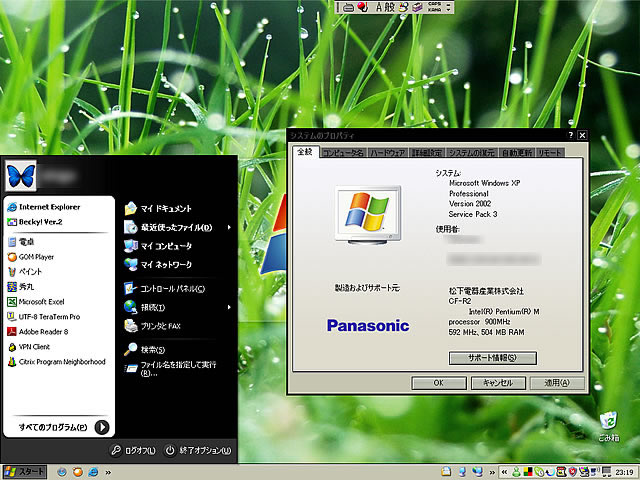The height and width of the screenshot is (480, 640).
Task: Click キャンセル in System Properties
Action: point(498,383)
